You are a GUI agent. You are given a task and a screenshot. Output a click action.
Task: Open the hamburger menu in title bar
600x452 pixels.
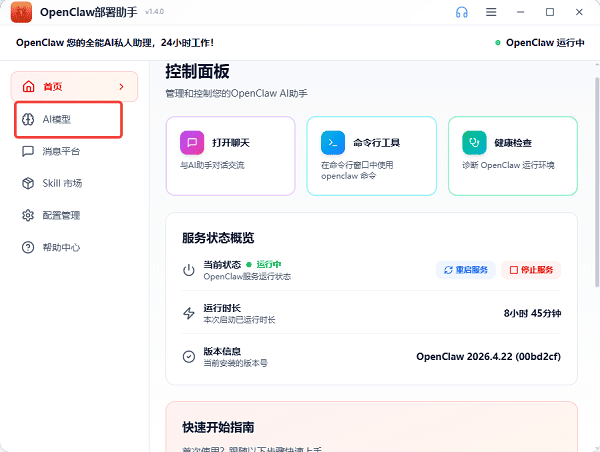tap(491, 12)
